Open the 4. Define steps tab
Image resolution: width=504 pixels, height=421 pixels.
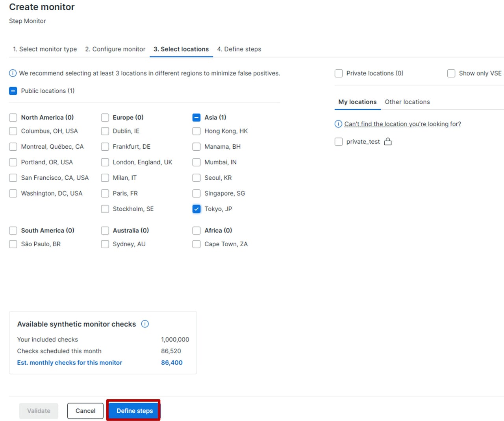[239, 49]
